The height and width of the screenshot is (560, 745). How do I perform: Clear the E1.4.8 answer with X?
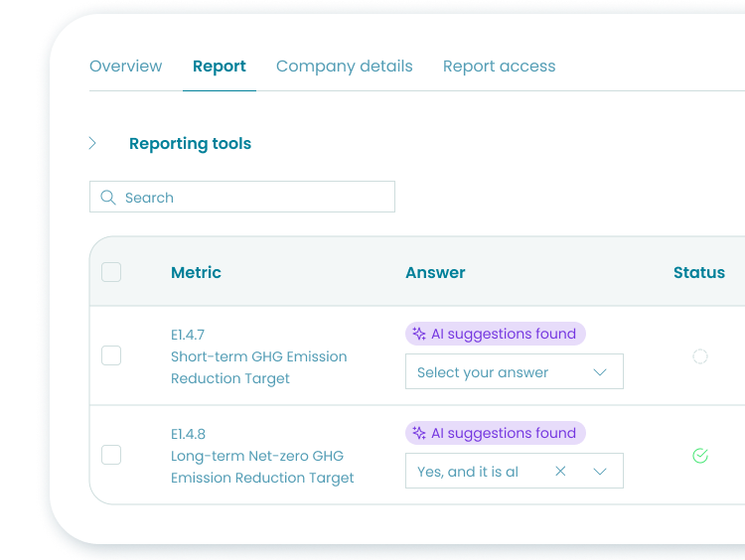pyautogui.click(x=560, y=471)
